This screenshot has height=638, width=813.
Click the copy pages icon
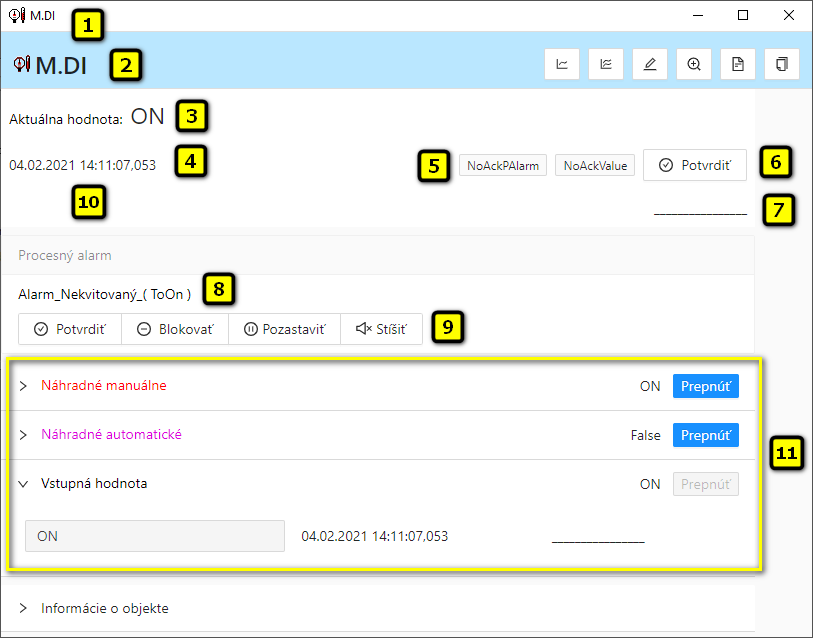pos(782,64)
